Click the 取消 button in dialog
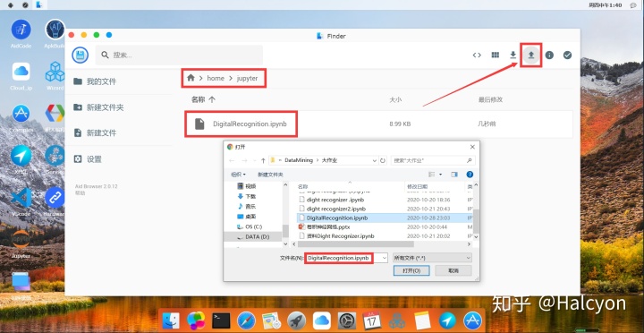Viewport: 644px width, 333px height. (453, 271)
